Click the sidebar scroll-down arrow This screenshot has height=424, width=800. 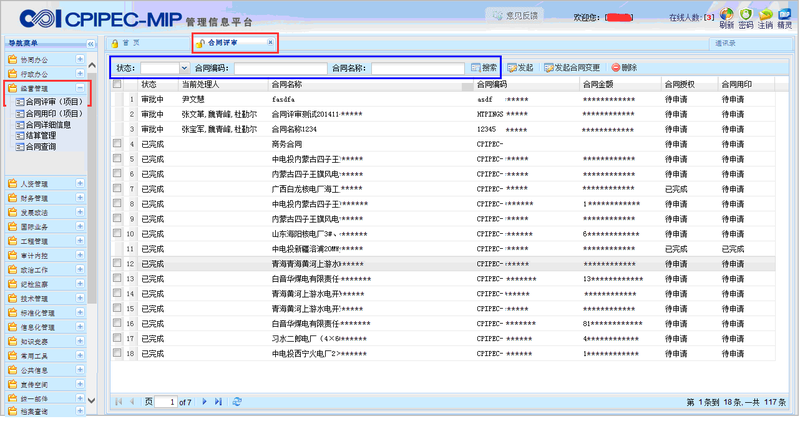(92, 401)
